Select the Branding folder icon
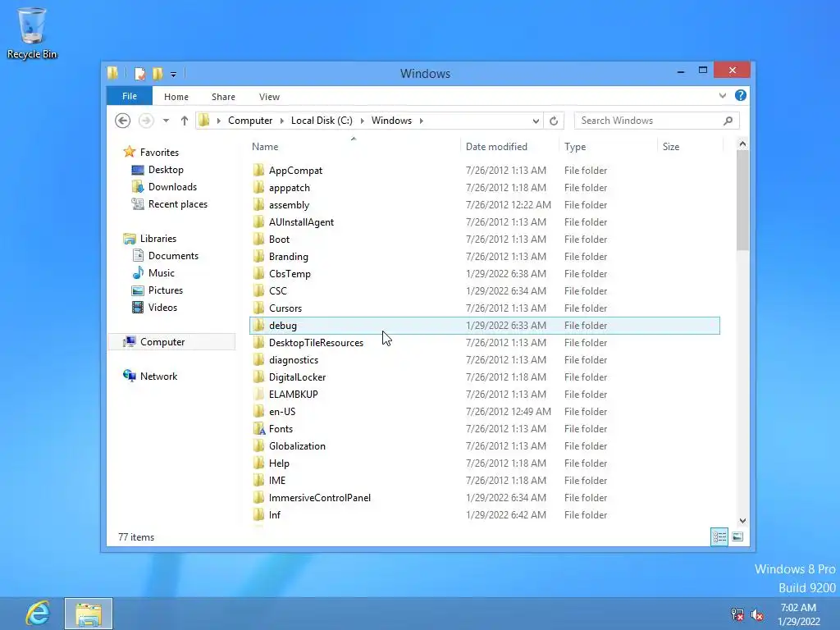 pyautogui.click(x=258, y=256)
